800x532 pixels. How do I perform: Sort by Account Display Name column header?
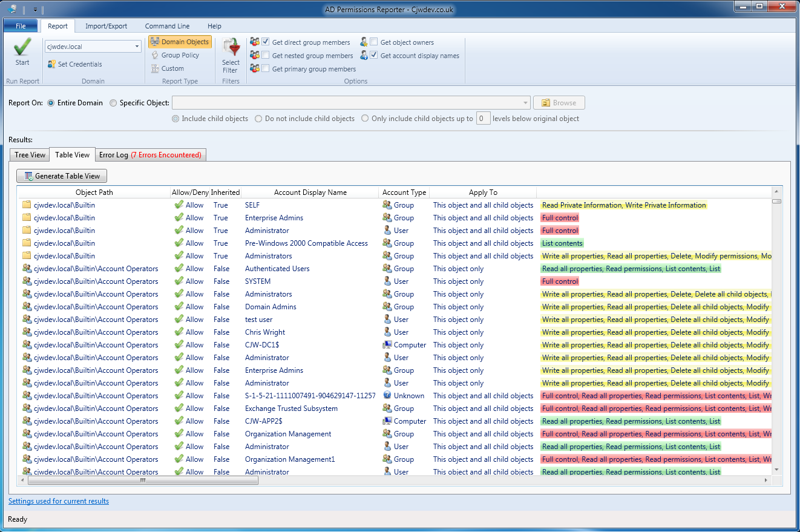click(310, 192)
